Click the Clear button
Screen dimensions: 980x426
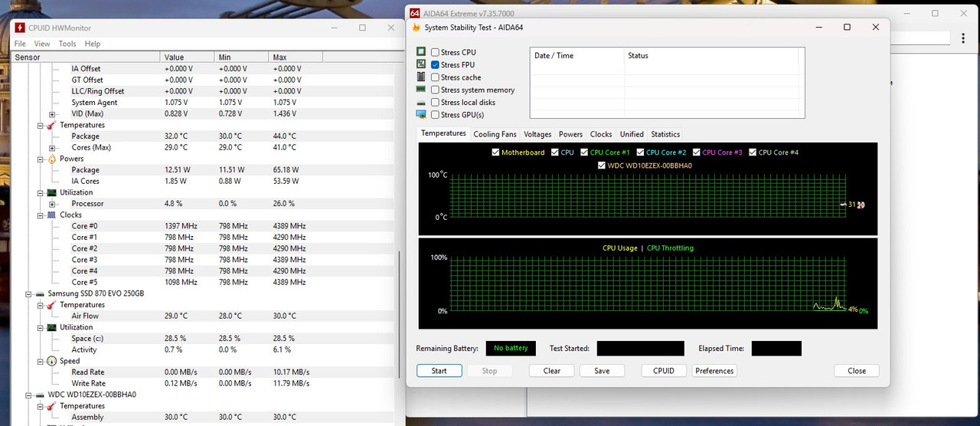[x=552, y=371]
